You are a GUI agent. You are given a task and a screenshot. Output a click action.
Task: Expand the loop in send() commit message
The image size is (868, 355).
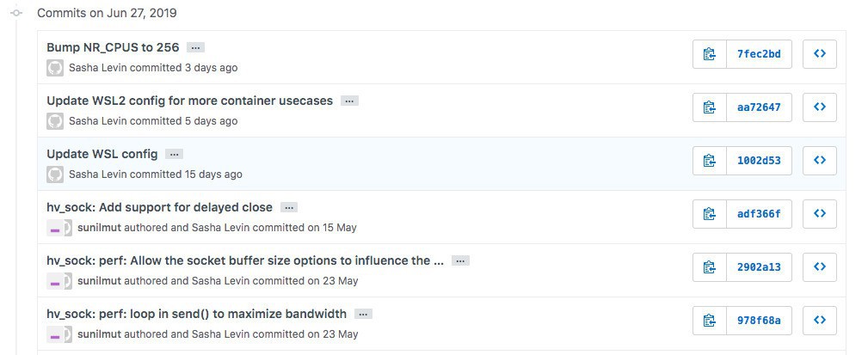point(363,315)
